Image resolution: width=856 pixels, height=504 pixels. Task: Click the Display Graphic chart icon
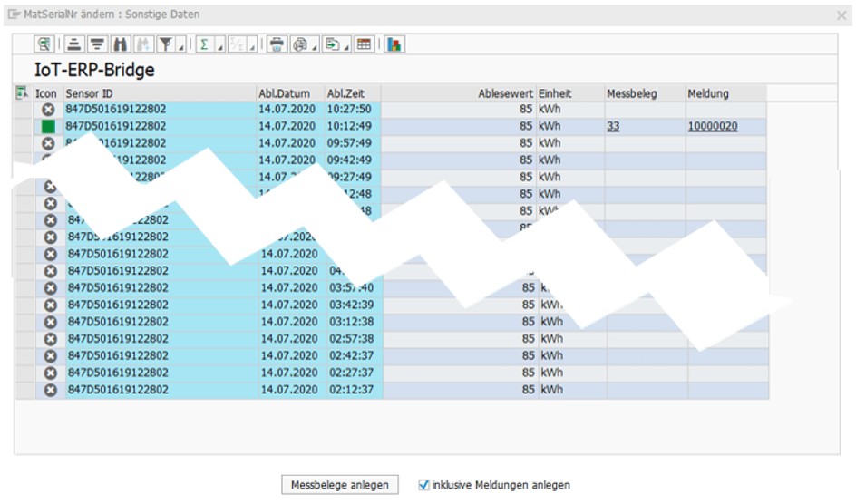[394, 44]
